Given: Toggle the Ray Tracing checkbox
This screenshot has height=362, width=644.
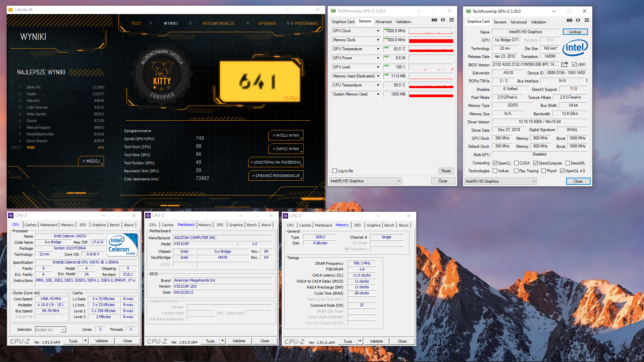Looking at the screenshot, I should 516,171.
